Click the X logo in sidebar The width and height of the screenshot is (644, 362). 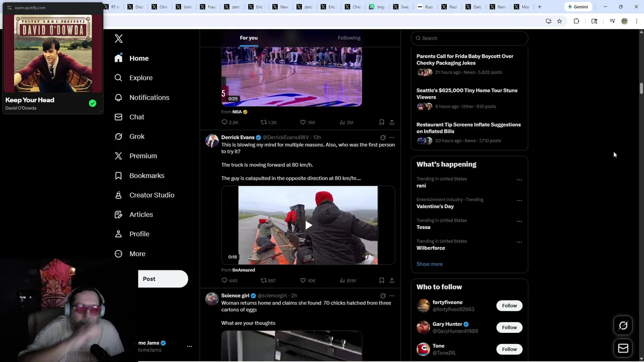click(x=119, y=38)
